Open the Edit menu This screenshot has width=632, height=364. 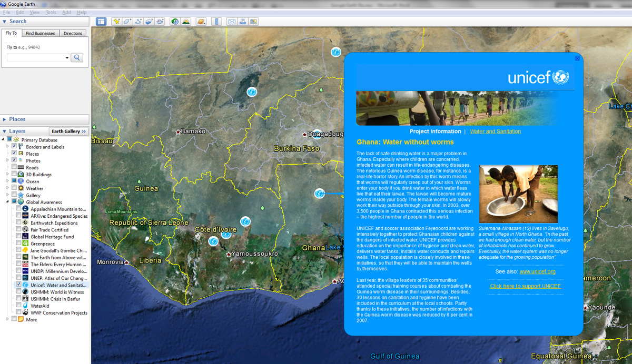click(20, 12)
